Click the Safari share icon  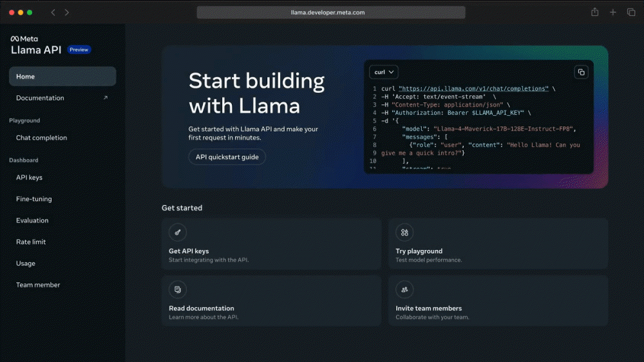pyautogui.click(x=594, y=12)
